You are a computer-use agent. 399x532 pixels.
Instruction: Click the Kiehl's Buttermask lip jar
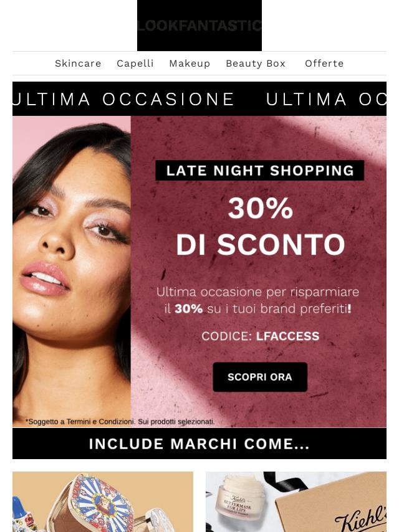click(x=241, y=499)
